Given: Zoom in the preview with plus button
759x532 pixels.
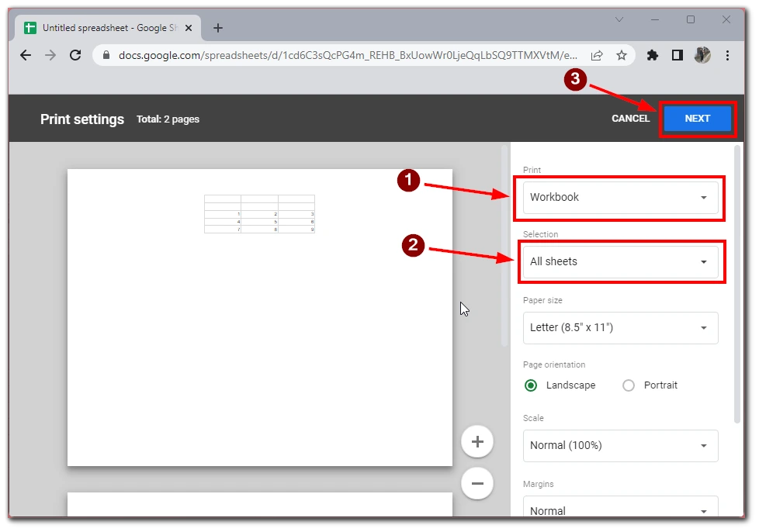Looking at the screenshot, I should (x=477, y=442).
